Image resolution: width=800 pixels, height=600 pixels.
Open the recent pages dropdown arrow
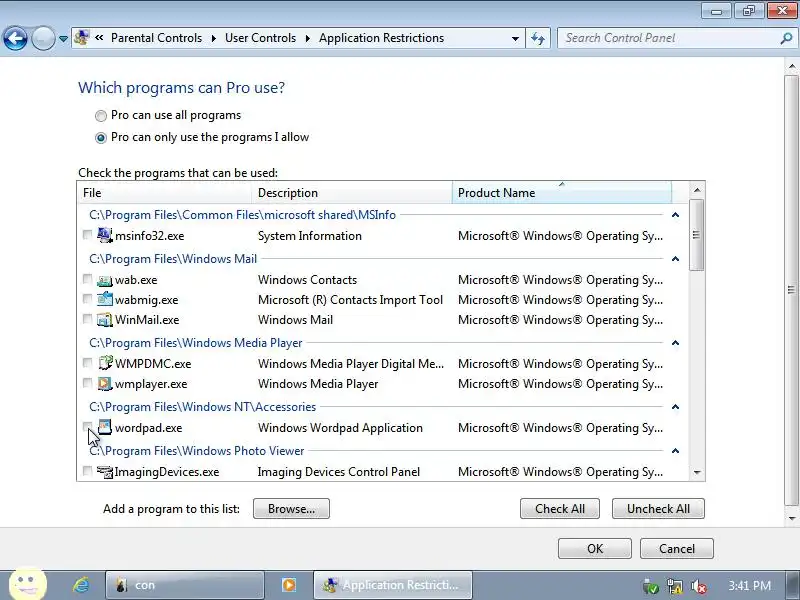pos(63,38)
